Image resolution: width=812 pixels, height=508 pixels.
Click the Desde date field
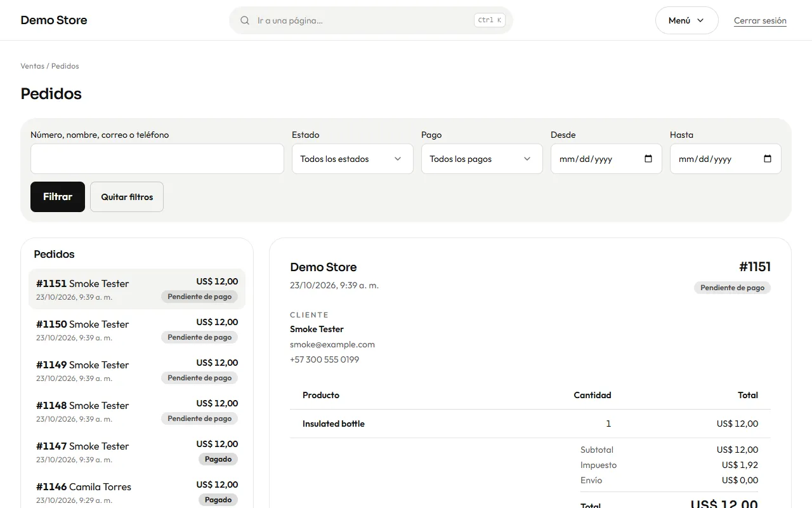pyautogui.click(x=606, y=159)
